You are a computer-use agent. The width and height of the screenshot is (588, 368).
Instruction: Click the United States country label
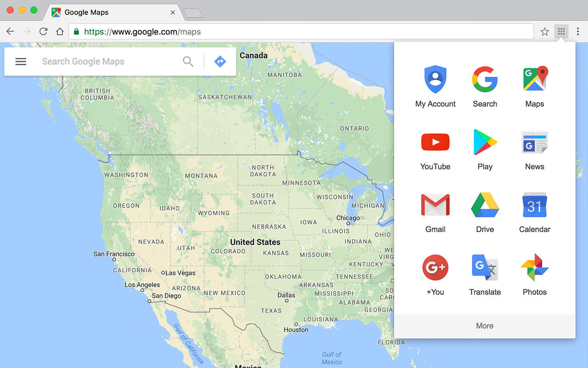(255, 242)
